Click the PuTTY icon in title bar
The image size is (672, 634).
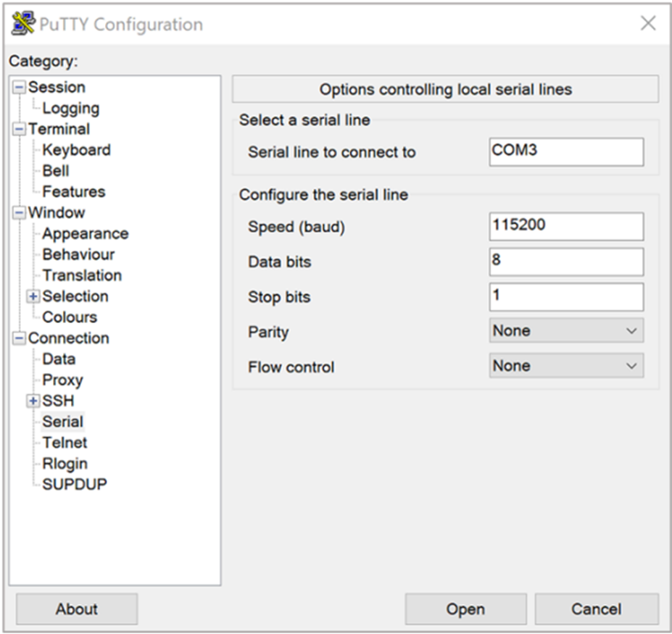pos(23,24)
